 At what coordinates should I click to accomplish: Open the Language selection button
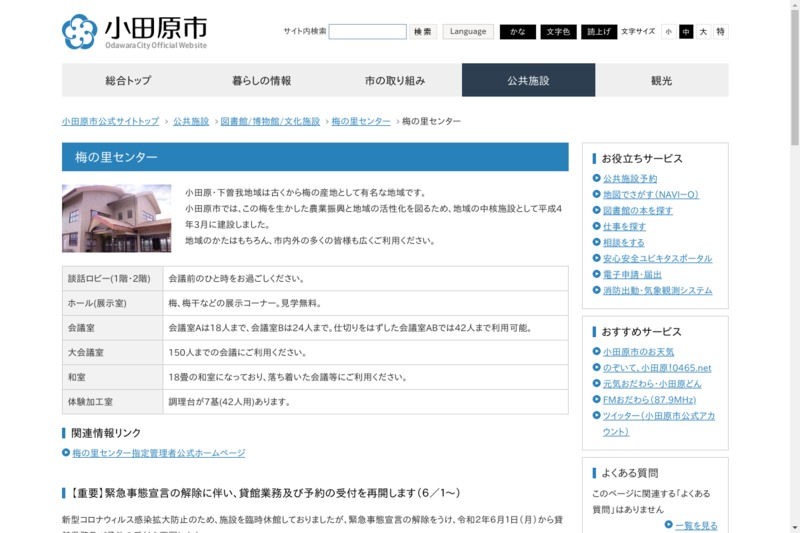click(468, 32)
